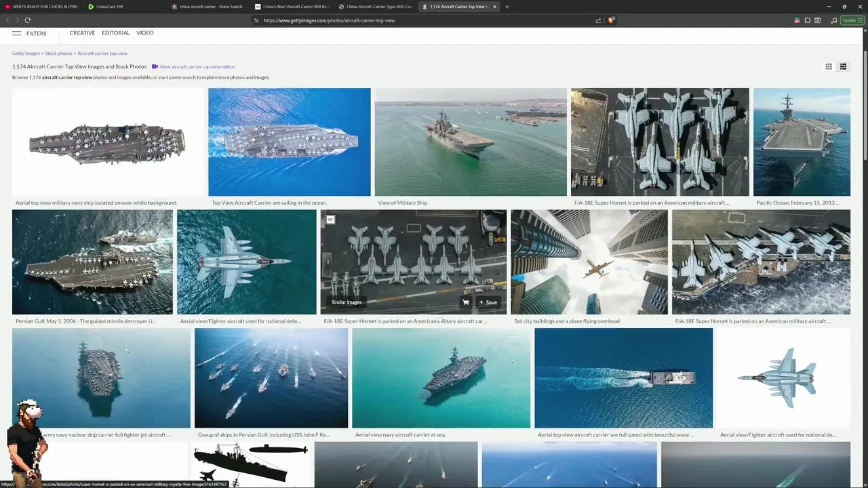The width and height of the screenshot is (868, 488).
Task: Open the Extensions puzzle piece icon
Action: (808, 20)
